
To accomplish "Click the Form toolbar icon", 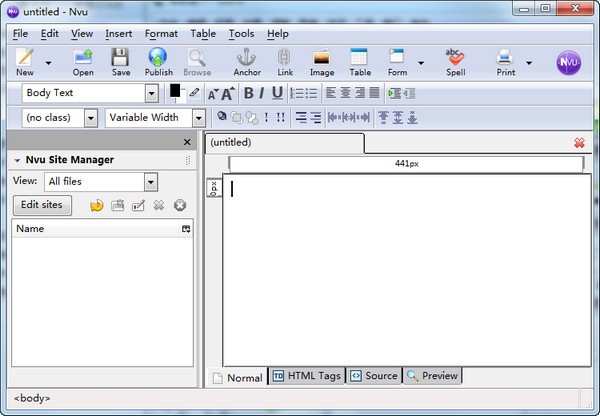I will tap(397, 62).
